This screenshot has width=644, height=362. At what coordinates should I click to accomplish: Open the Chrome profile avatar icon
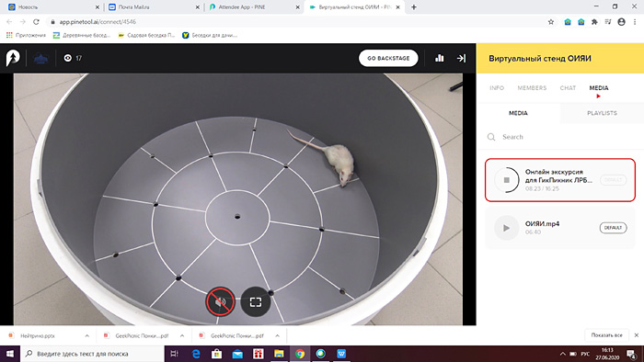coord(621,22)
